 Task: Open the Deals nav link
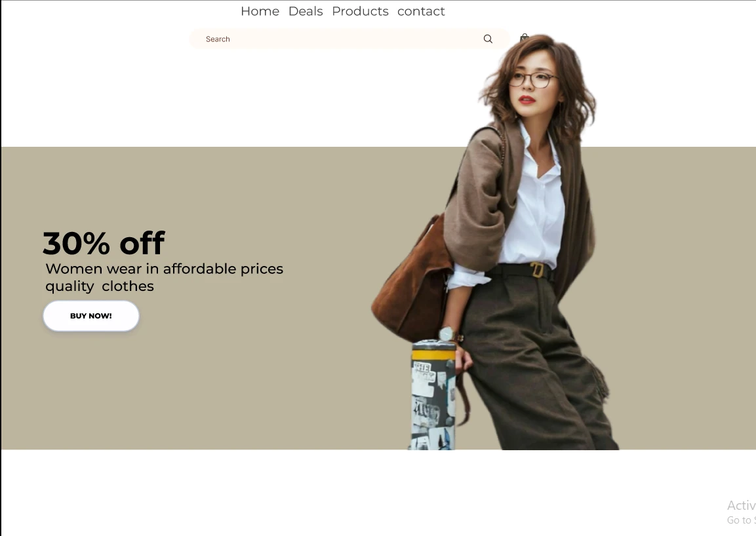coord(306,11)
